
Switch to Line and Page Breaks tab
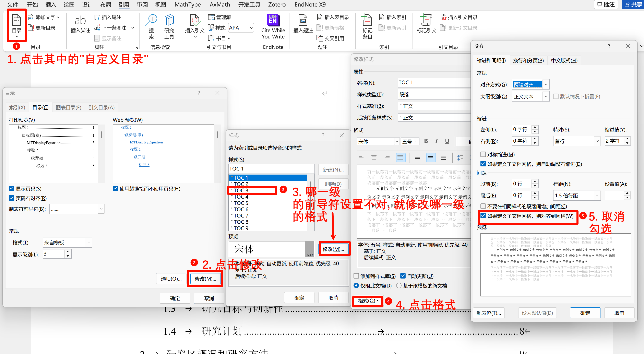528,60
